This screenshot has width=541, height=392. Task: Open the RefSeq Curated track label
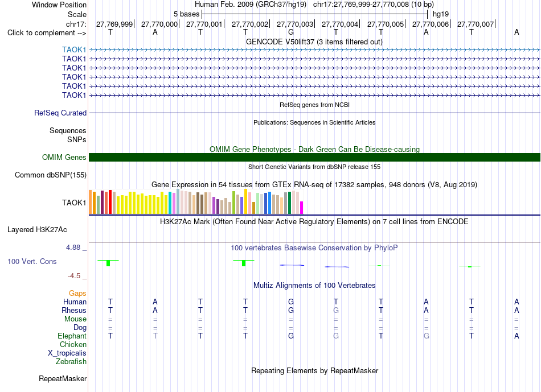pyautogui.click(x=60, y=113)
